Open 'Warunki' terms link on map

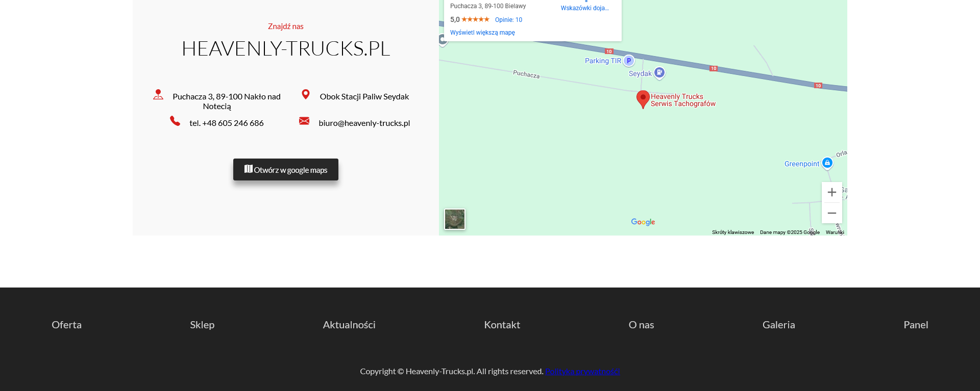(x=835, y=232)
